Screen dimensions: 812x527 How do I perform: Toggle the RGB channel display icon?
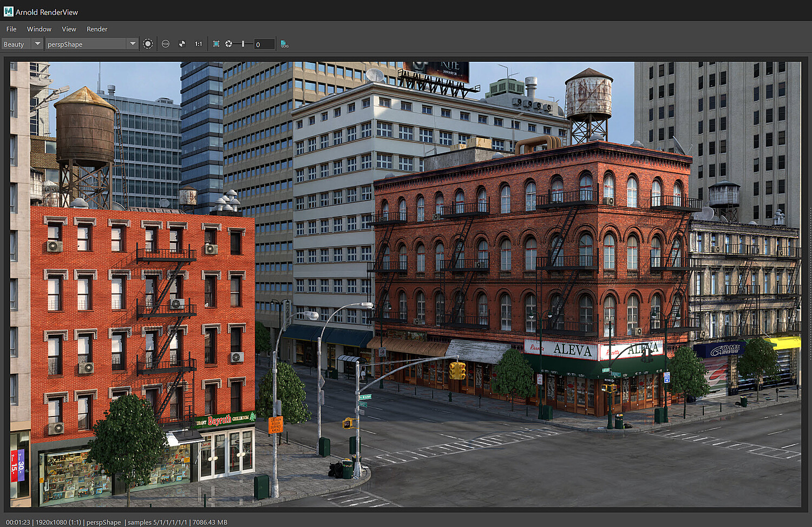click(x=166, y=44)
